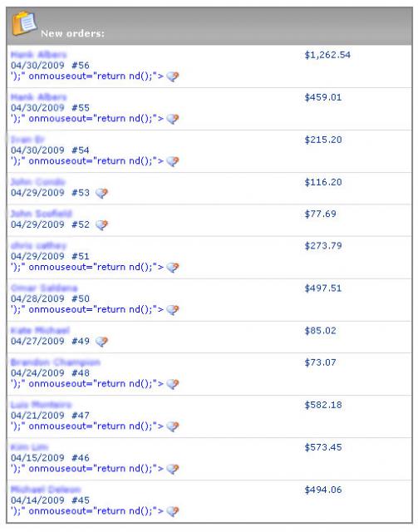This screenshot has width=418, height=532.
Task: Open the comment bubble for order #46
Action: (x=172, y=469)
